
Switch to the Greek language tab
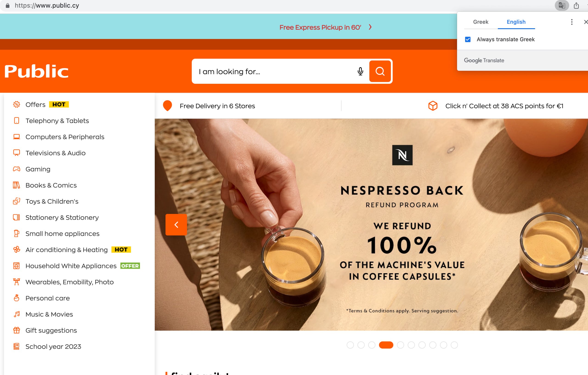tap(481, 22)
